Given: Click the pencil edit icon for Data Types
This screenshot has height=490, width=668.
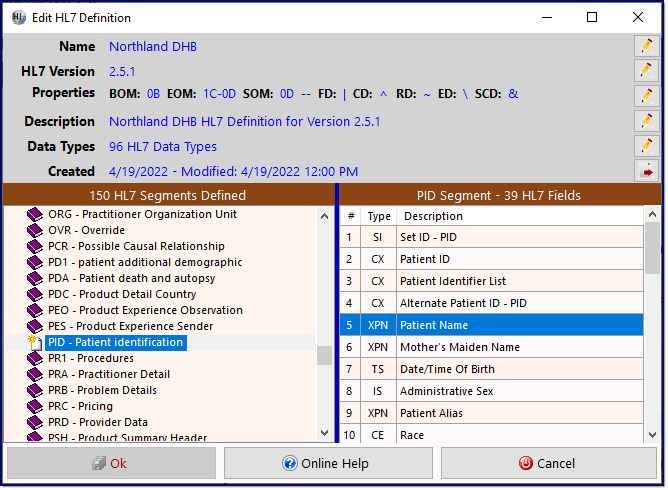Looking at the screenshot, I should (x=647, y=146).
